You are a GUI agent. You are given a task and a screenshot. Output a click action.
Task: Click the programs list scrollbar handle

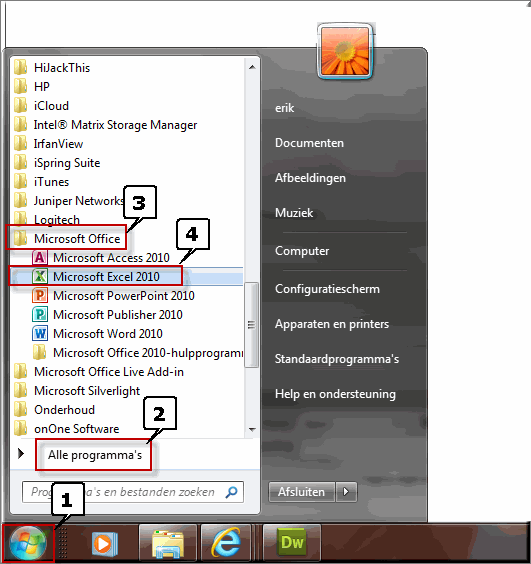coord(251,325)
